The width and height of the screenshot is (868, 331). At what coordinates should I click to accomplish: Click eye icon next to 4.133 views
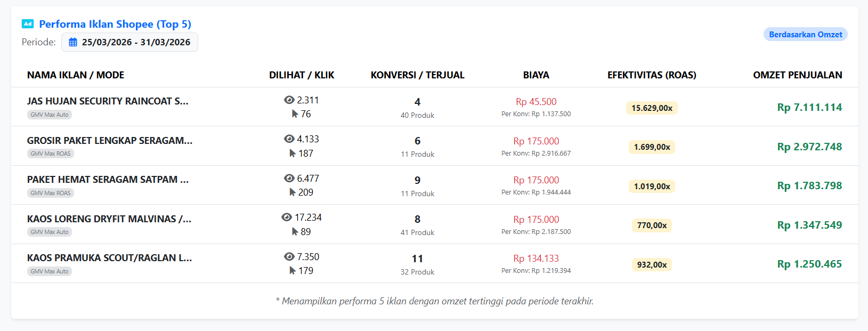(x=289, y=139)
